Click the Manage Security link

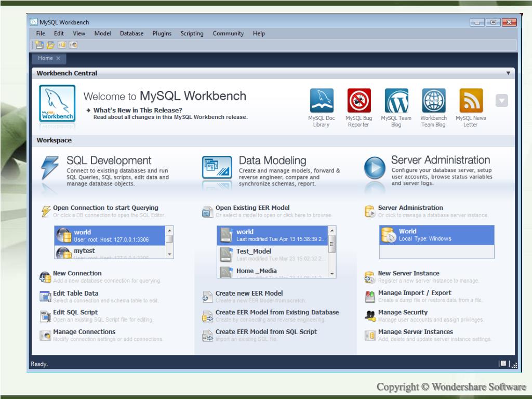click(x=403, y=312)
